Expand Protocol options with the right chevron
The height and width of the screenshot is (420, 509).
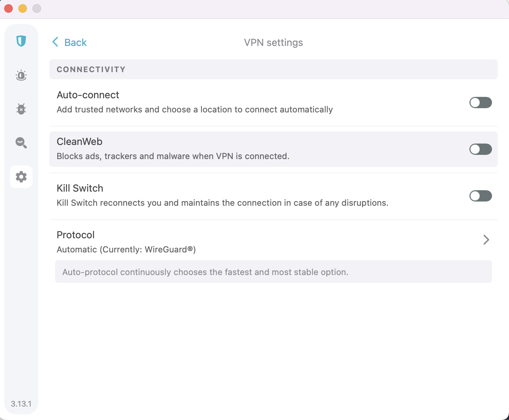tap(486, 240)
